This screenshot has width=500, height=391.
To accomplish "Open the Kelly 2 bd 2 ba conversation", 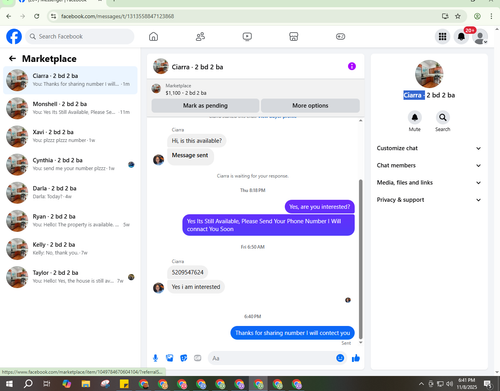I will [70, 249].
